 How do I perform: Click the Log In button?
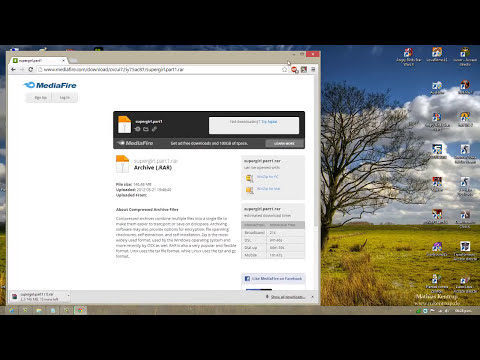click(65, 97)
